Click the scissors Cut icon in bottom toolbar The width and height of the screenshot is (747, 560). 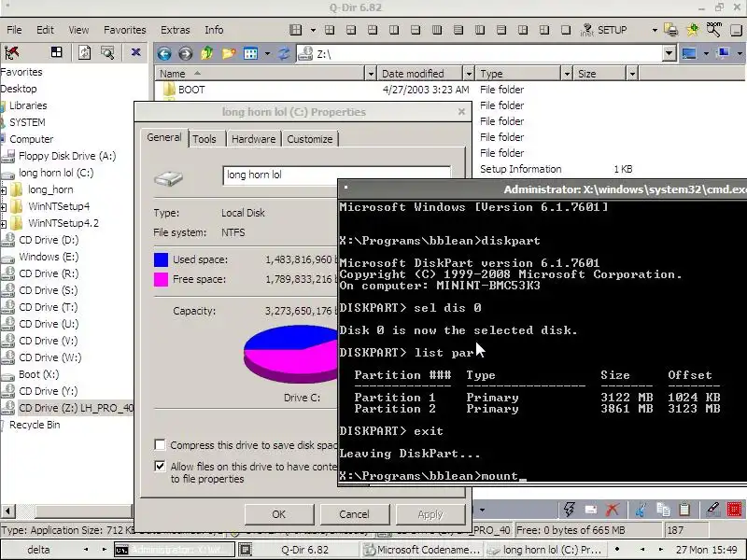[x=641, y=510]
